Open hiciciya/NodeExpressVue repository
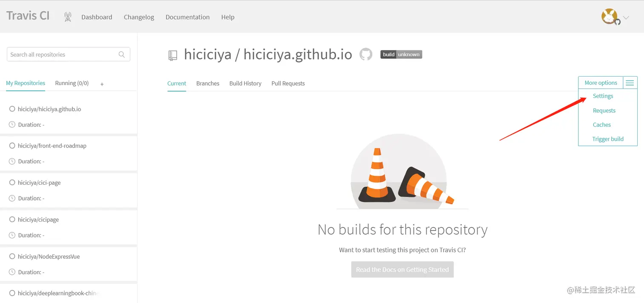Viewport: 644px width, 303px height. [x=49, y=257]
